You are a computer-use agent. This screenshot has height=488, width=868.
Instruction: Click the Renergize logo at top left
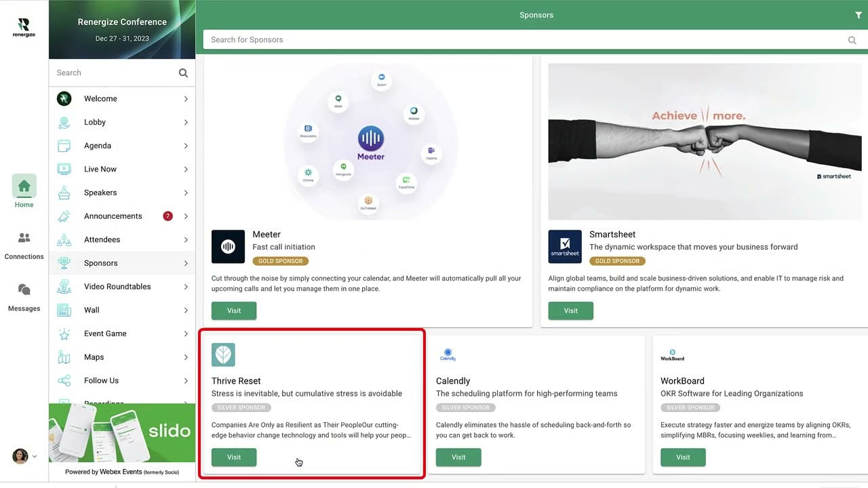coord(24,27)
